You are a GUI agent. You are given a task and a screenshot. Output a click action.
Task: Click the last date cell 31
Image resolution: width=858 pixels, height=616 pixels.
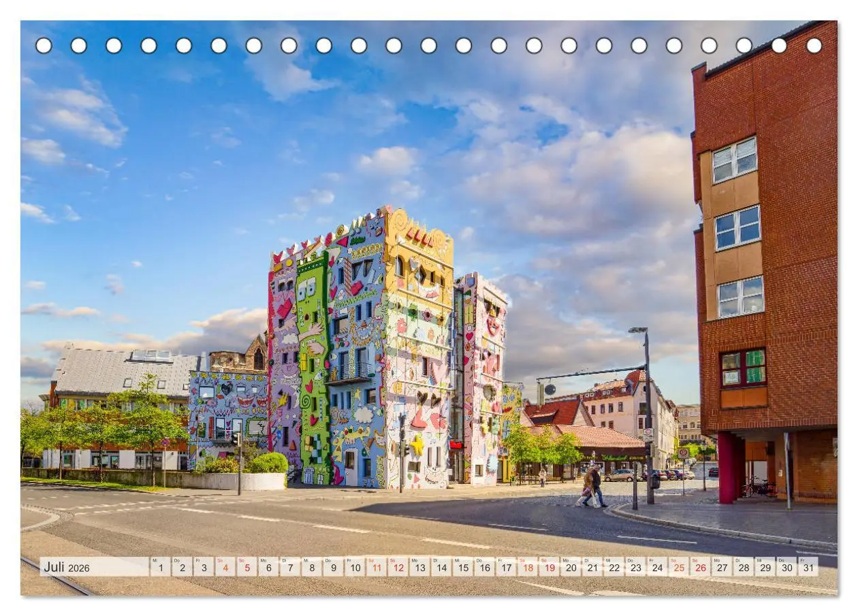(808, 566)
